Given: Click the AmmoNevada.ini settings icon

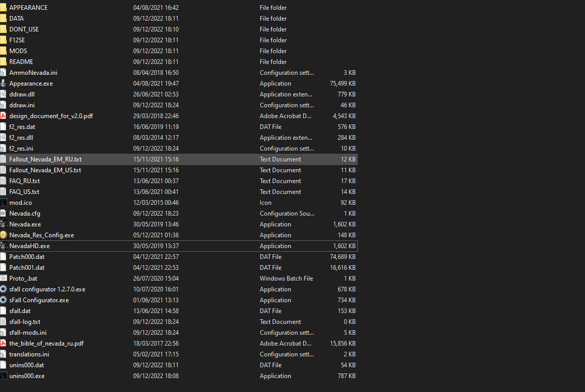Looking at the screenshot, I should pos(4,73).
